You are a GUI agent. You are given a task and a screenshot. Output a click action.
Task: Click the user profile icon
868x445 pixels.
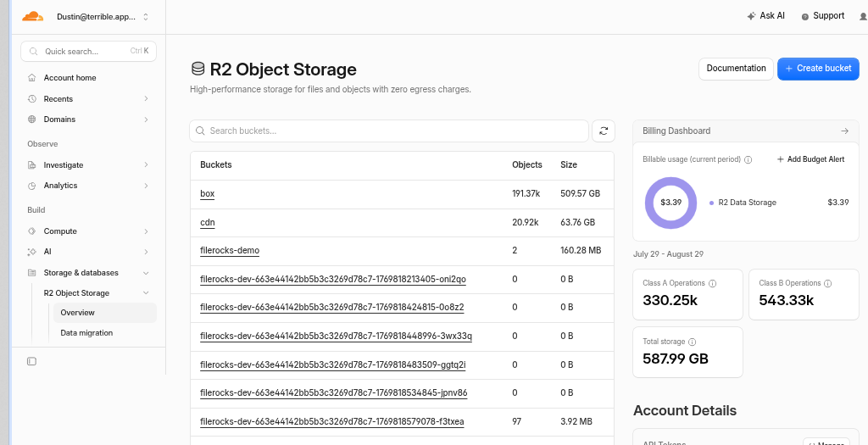(864, 17)
